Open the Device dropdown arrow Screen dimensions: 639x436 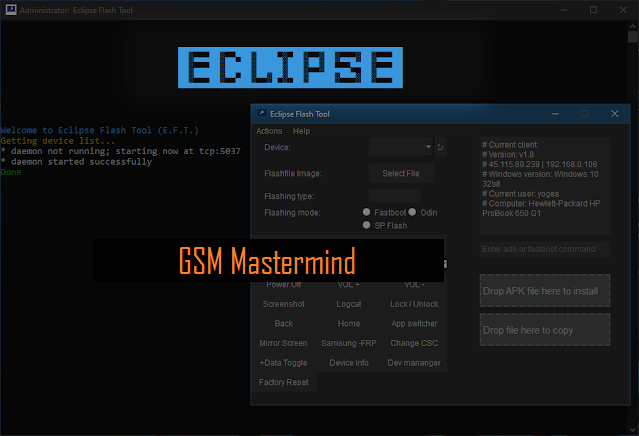(x=428, y=147)
